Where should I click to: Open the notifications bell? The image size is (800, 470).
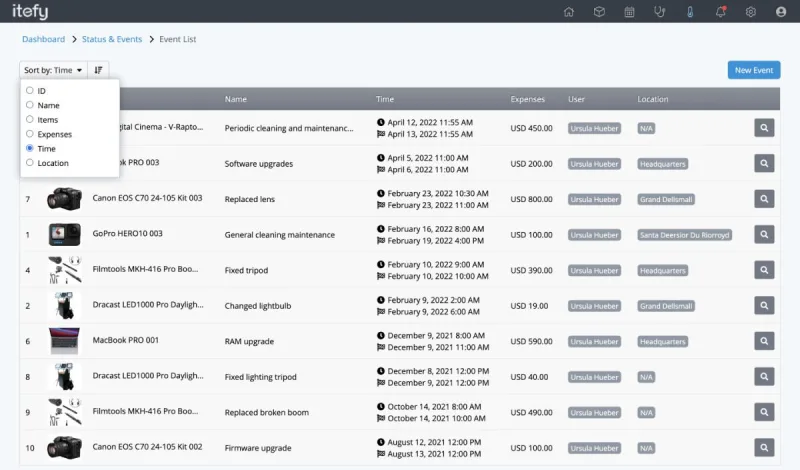coord(720,12)
